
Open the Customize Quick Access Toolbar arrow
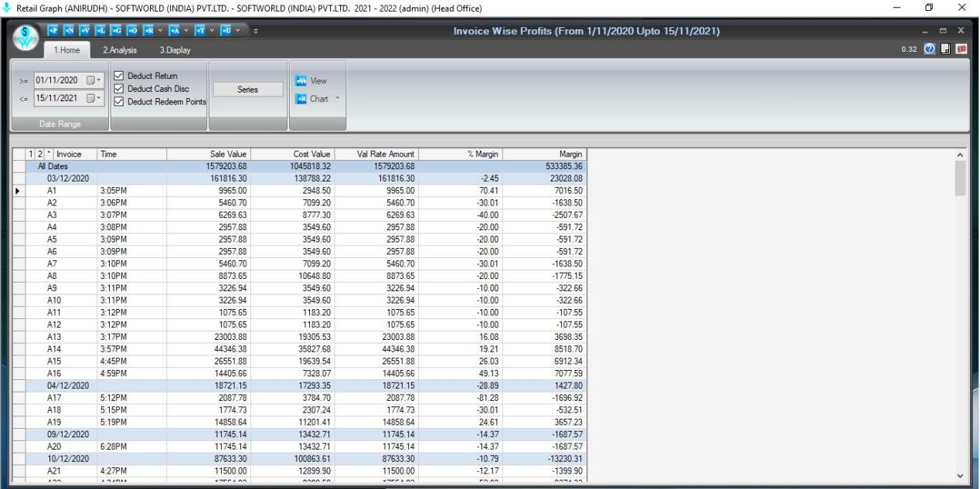[x=256, y=31]
